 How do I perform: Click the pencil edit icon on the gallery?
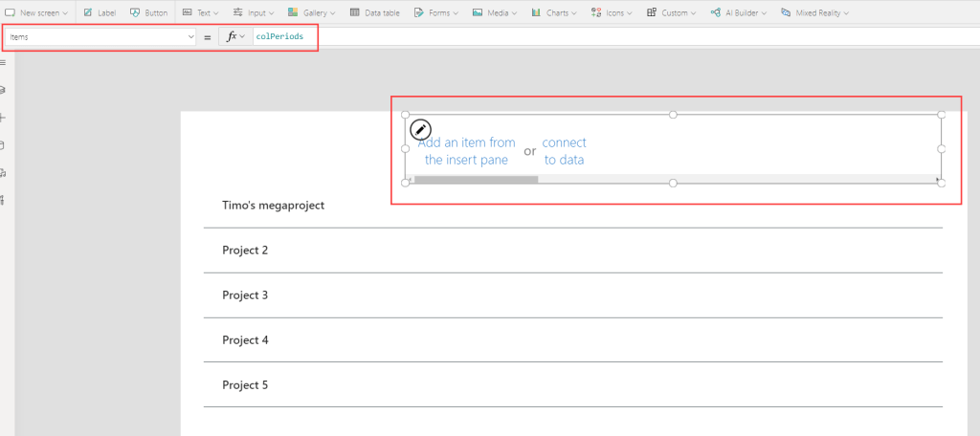pos(420,130)
